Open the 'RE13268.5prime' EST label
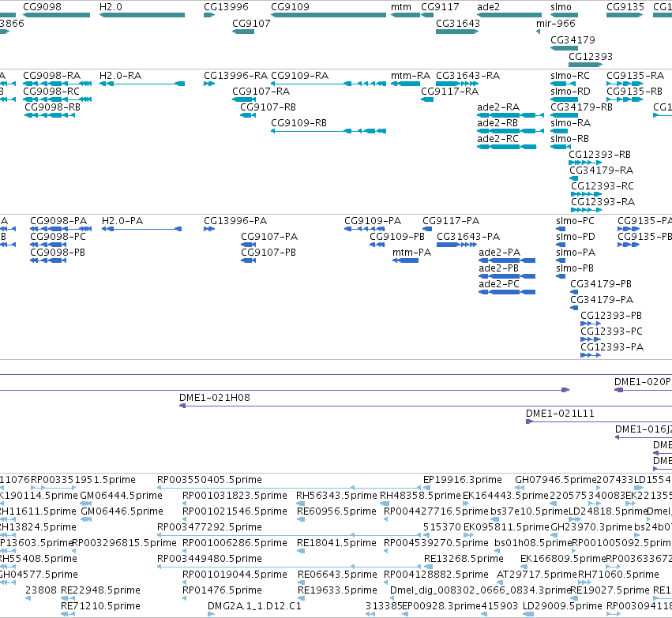Viewport: 672px width, 618px height. [x=464, y=559]
